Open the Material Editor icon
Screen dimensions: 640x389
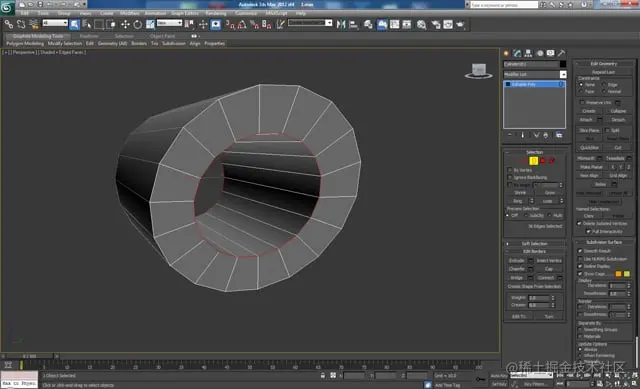point(422,24)
